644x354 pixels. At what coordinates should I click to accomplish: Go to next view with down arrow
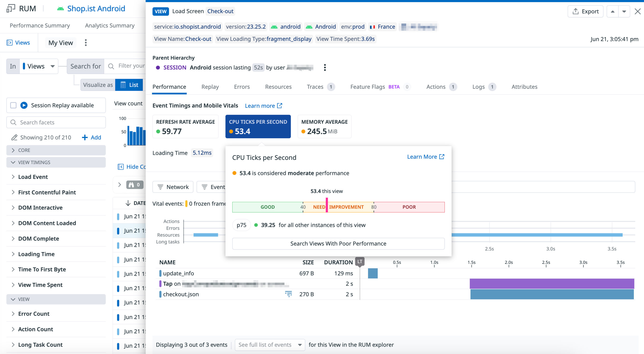coord(624,11)
